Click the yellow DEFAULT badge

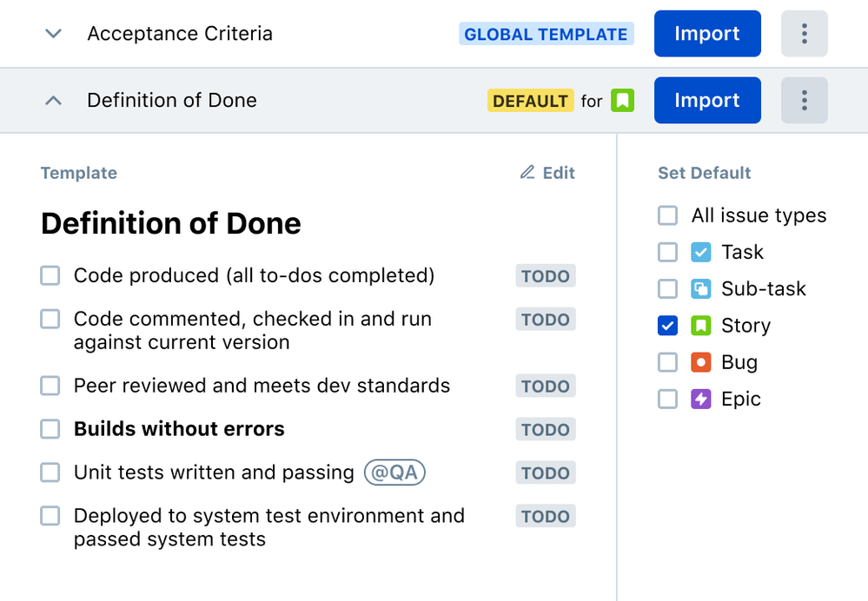[x=531, y=100]
